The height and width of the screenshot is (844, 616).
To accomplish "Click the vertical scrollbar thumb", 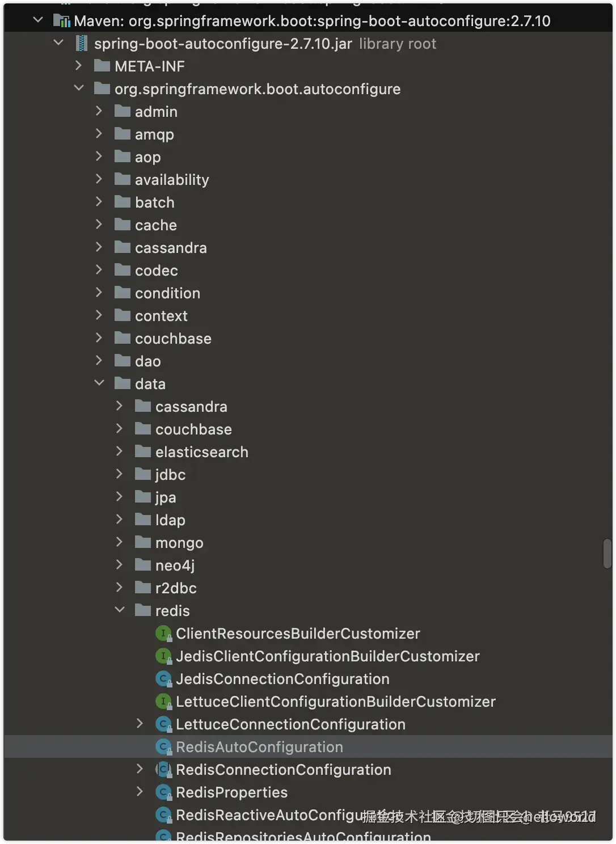I will click(x=607, y=554).
